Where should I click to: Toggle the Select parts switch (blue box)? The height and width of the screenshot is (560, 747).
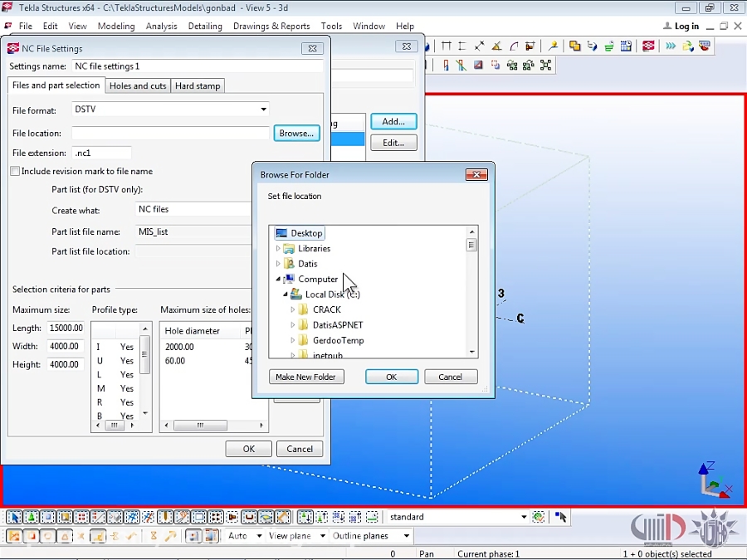(x=47, y=517)
